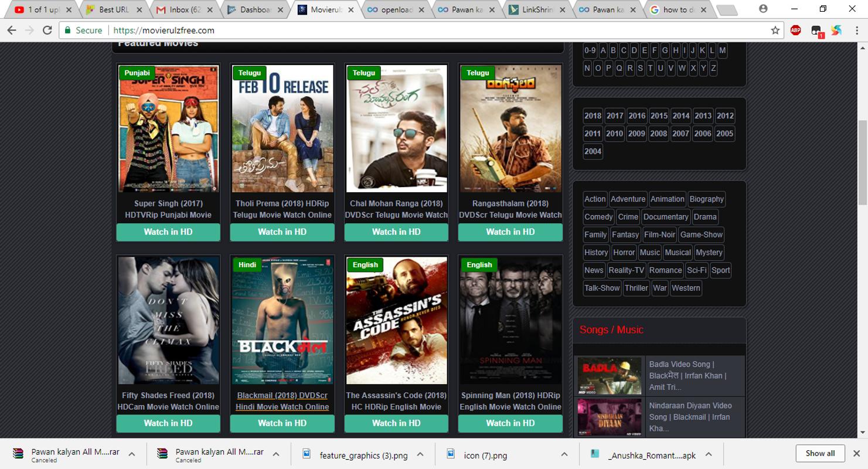Expand options for icon (7).png download
Viewport: 868px width, 469px height.
pos(564,454)
